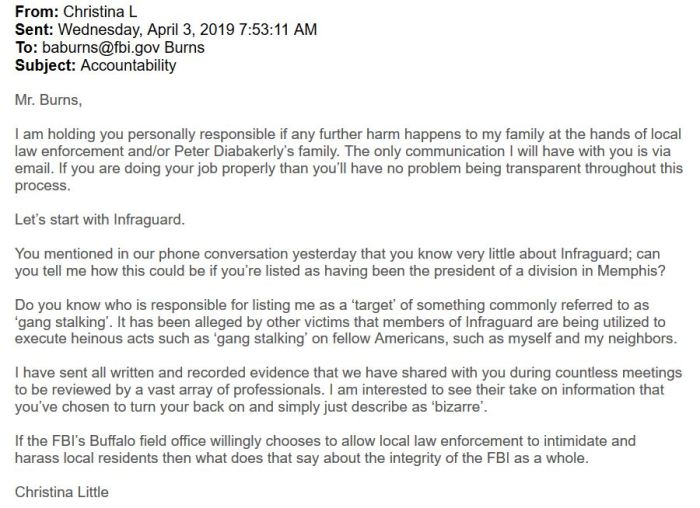Click the subject text "Accountability"
Image resolution: width=700 pixels, height=508 pixels.
[128, 66]
